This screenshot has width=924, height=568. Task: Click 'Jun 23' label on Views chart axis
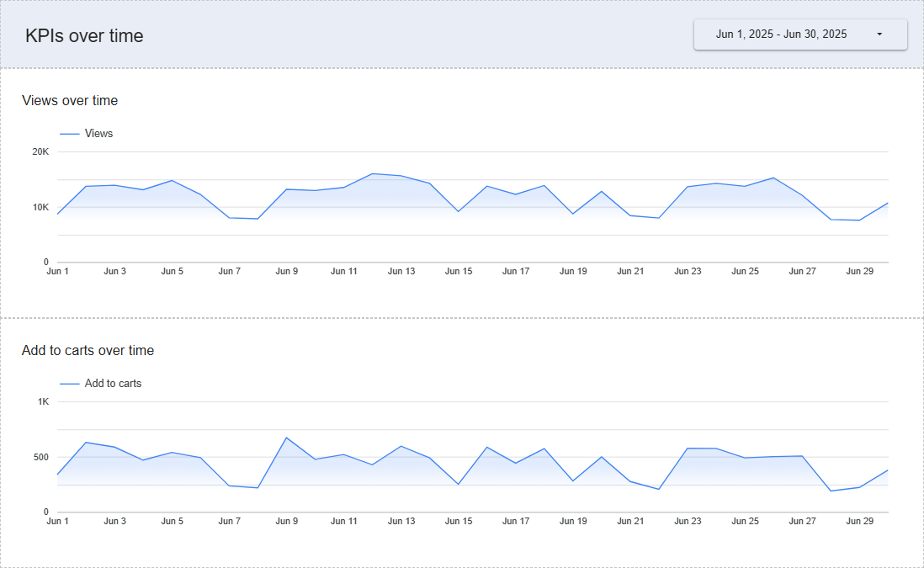[x=688, y=272]
